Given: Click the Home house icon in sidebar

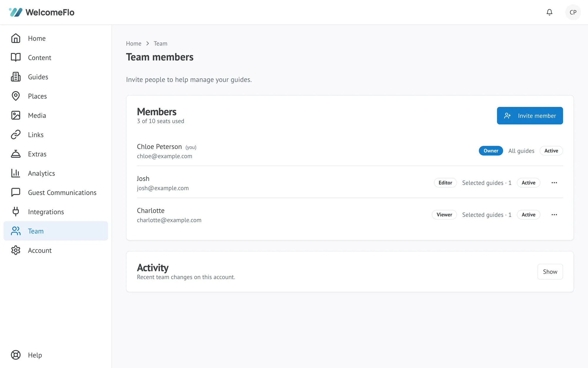Looking at the screenshot, I should [x=16, y=38].
